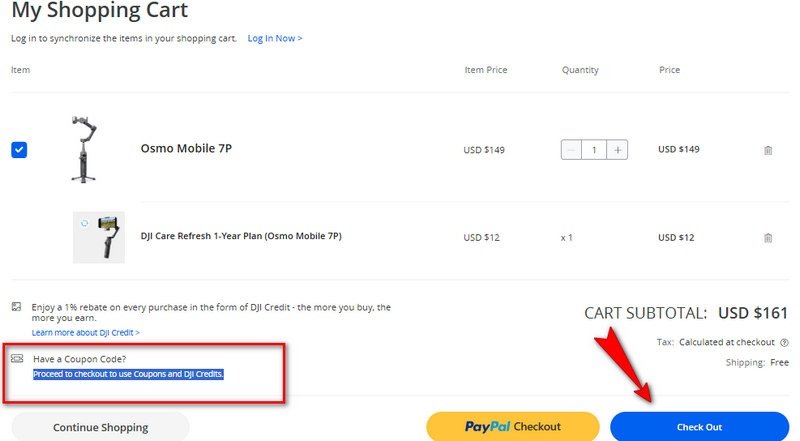Click the Osmo Mobile 7P product name
The image size is (800, 441).
(186, 150)
